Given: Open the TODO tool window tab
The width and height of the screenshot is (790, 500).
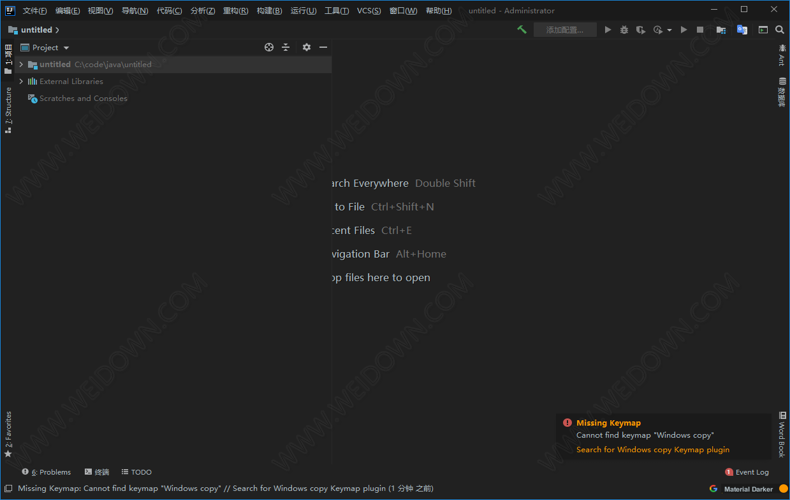Looking at the screenshot, I should pos(137,472).
